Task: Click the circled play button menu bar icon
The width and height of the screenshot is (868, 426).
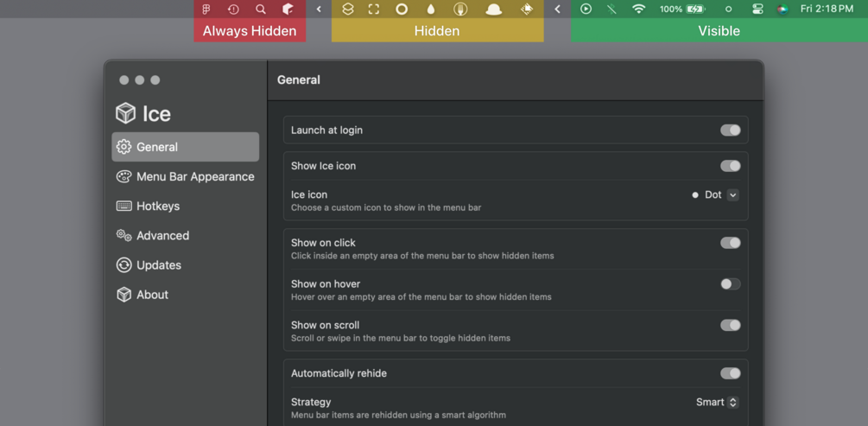Action: click(586, 9)
